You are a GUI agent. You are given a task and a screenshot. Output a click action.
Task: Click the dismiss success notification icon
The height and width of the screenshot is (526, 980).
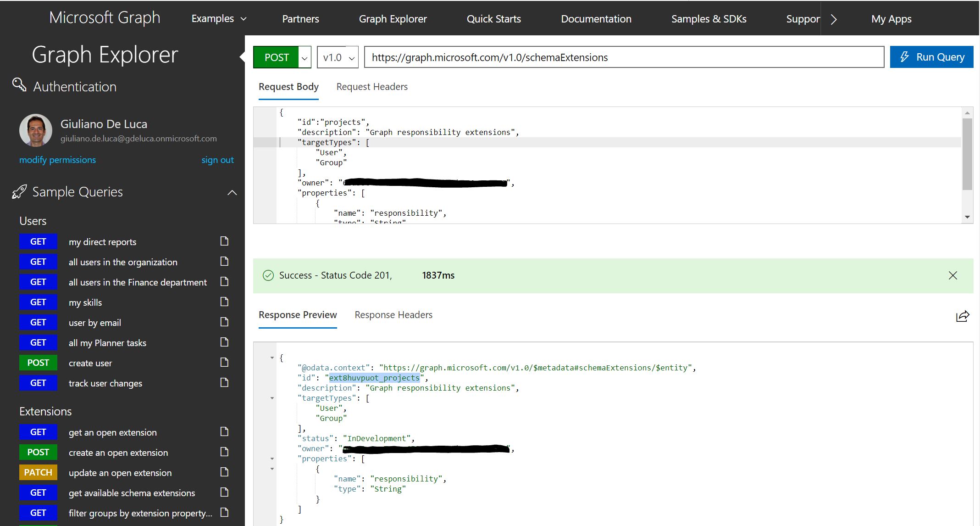coord(953,275)
